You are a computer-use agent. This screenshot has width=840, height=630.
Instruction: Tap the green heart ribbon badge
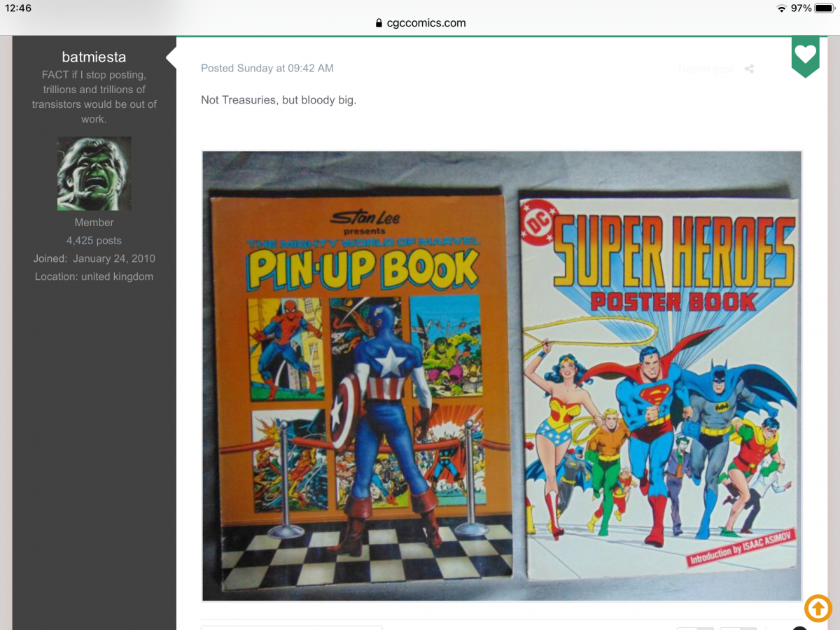(805, 55)
